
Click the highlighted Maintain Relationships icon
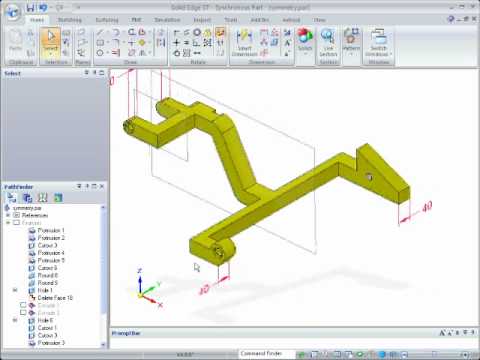[x=220, y=32]
